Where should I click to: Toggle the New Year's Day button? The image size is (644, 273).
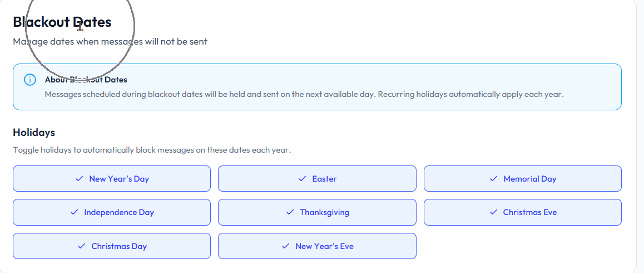pyautogui.click(x=112, y=179)
